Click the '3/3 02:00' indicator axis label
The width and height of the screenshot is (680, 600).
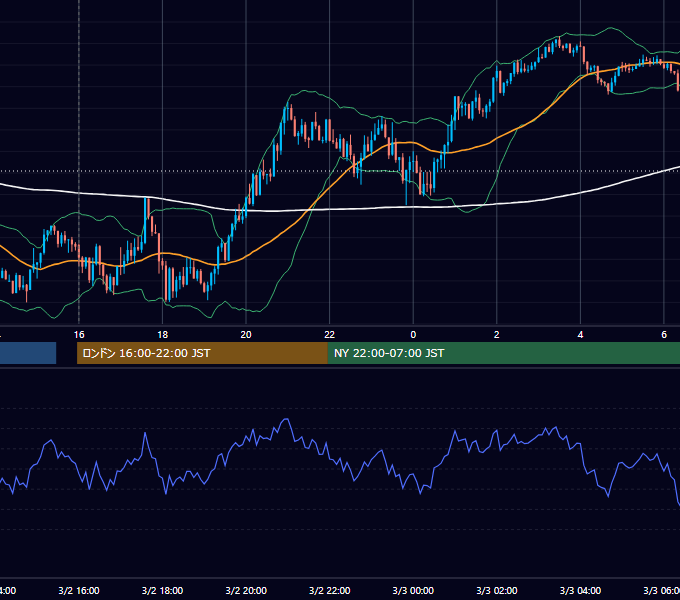pos(497,590)
